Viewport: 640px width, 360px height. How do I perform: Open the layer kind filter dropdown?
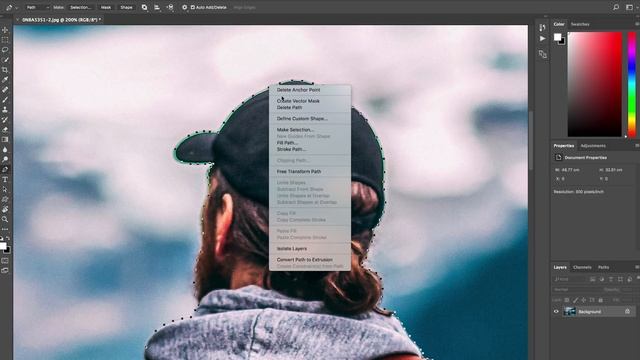pos(570,279)
